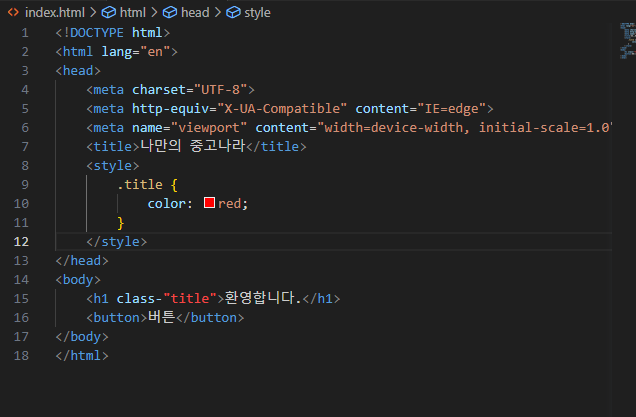Click the index.html file icon in breadcrumb

[13, 13]
